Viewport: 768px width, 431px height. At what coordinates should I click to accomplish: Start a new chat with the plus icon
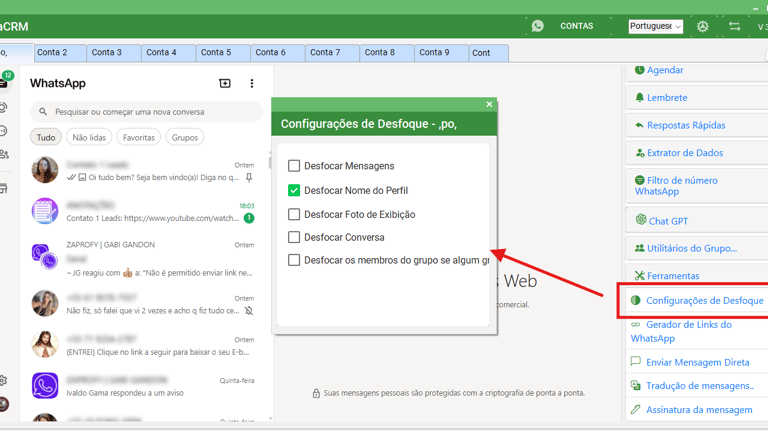(225, 83)
